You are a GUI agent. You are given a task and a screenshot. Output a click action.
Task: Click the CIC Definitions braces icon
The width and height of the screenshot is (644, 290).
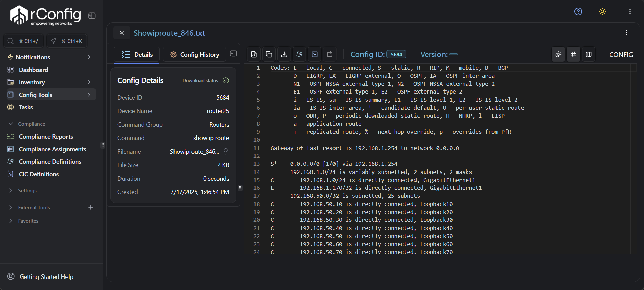click(10, 174)
